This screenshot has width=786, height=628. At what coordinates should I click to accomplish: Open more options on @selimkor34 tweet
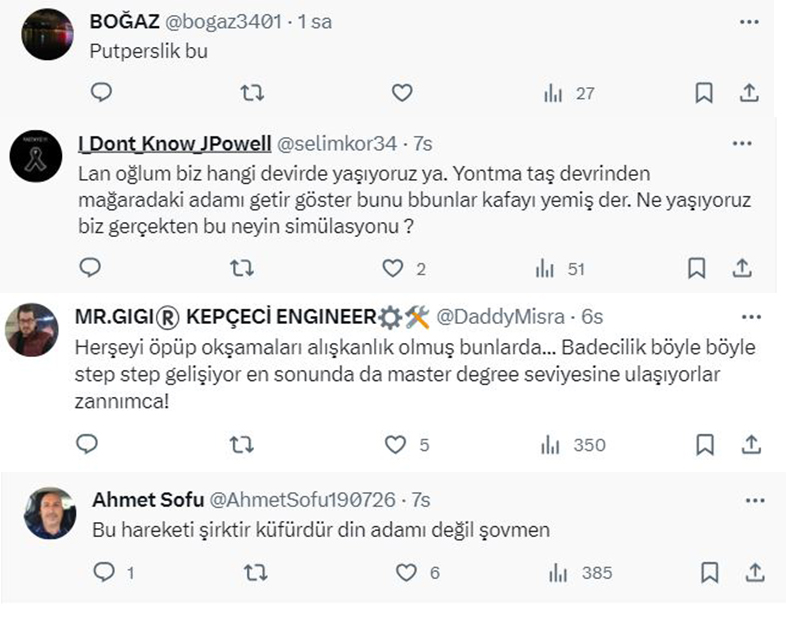[x=741, y=144]
